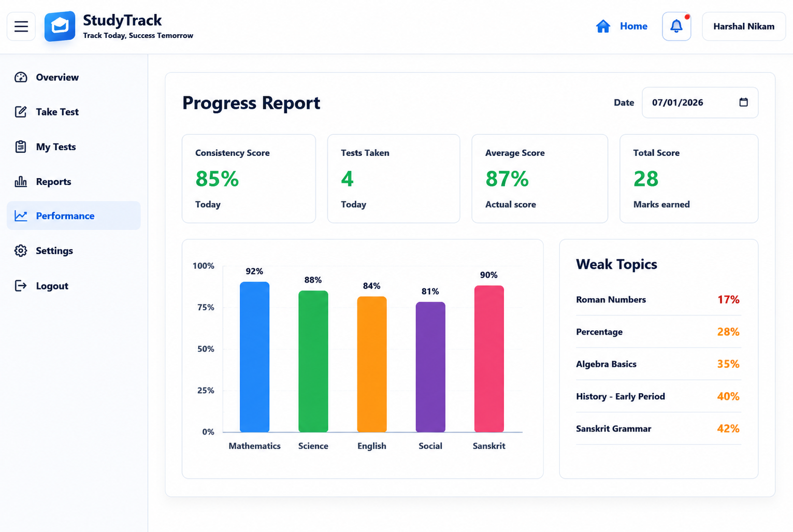Image resolution: width=793 pixels, height=532 pixels.
Task: Select Performance menu item
Action: (74, 215)
